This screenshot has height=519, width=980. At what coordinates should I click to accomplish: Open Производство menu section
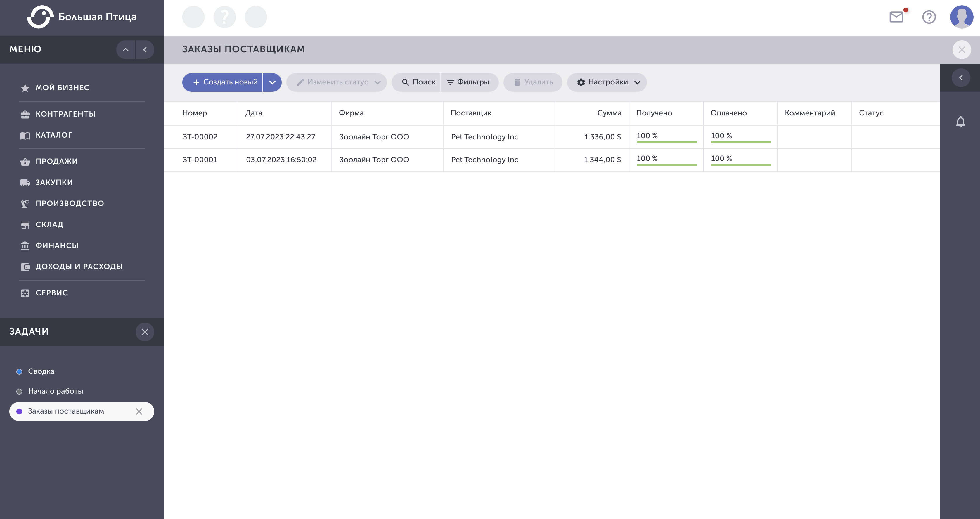tap(70, 204)
